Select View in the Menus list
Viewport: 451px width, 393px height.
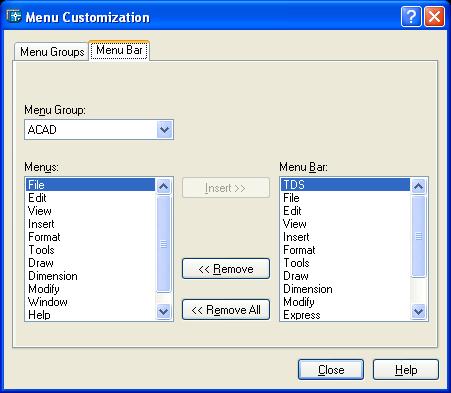pyautogui.click(x=90, y=211)
